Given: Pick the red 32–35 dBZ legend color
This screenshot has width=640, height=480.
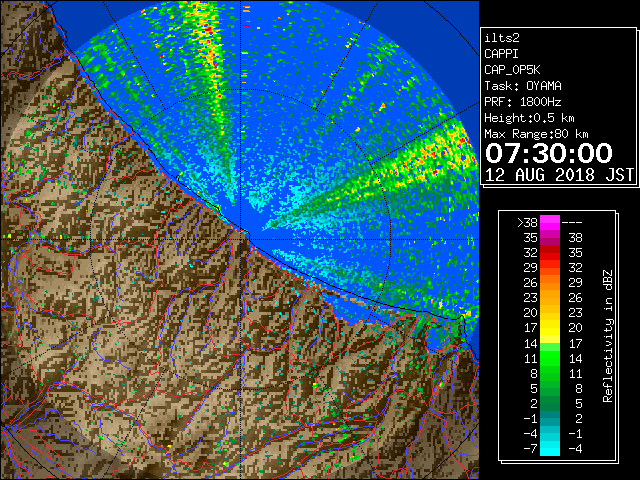Looking at the screenshot, I should [x=550, y=253].
